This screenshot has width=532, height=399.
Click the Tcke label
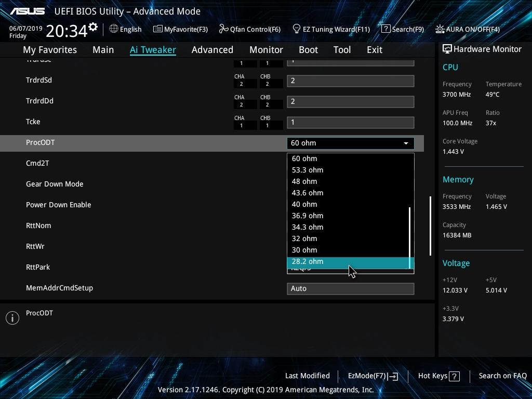pos(33,122)
